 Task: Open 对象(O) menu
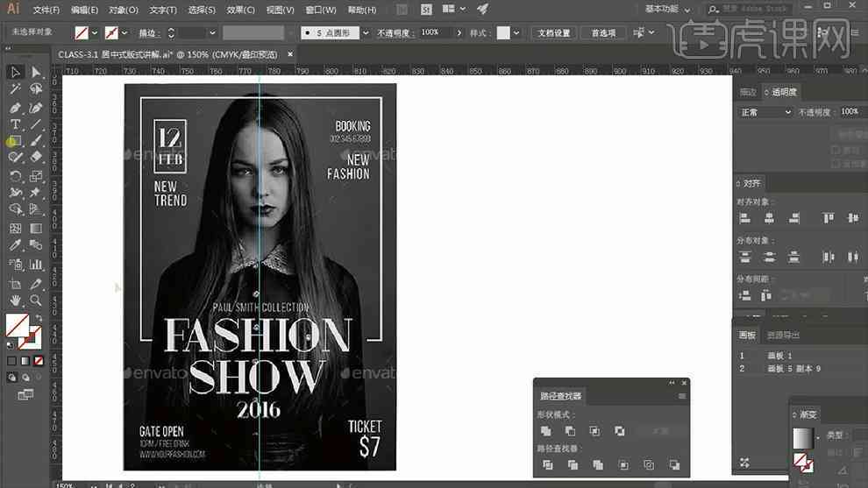click(x=123, y=10)
